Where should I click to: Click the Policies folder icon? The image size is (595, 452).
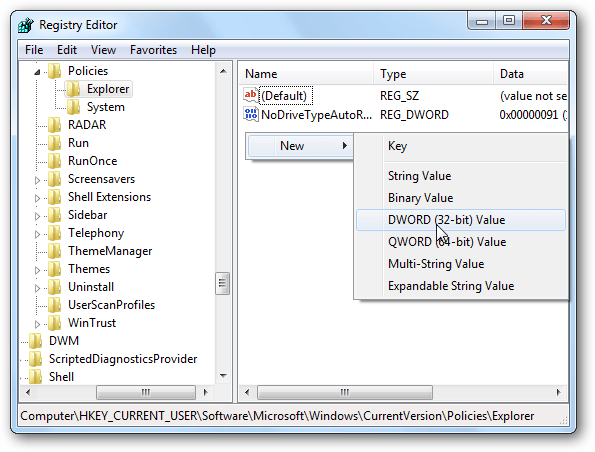pos(54,71)
